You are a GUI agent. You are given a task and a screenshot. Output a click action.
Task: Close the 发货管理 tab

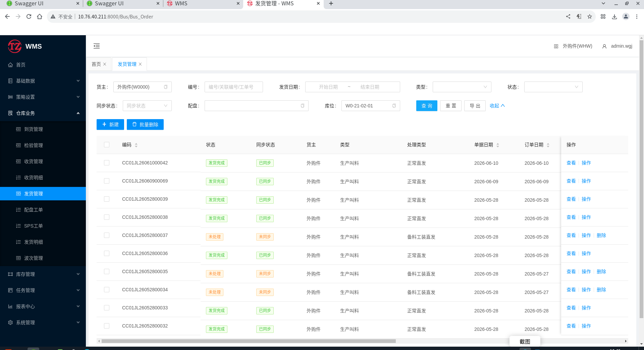tap(140, 64)
